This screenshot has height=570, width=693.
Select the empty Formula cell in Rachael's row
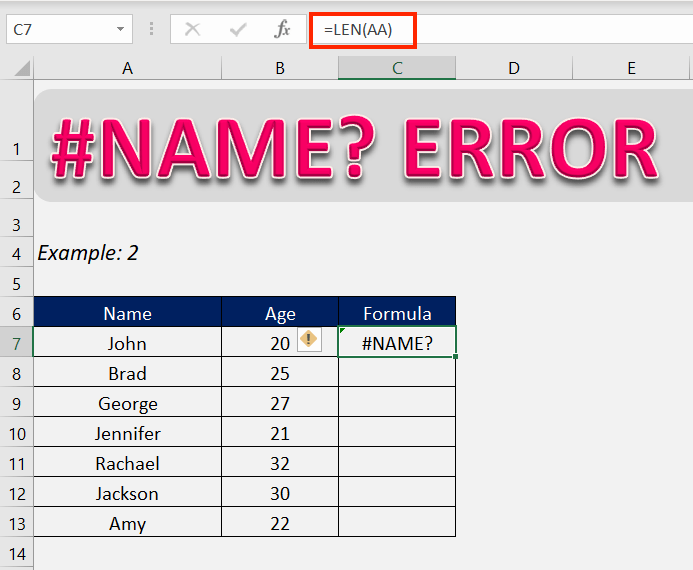397,462
